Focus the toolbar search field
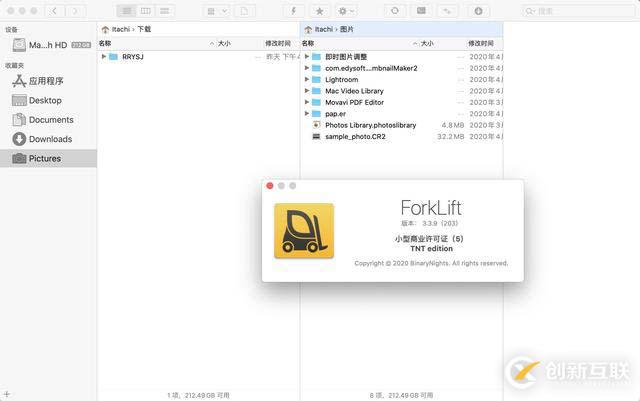 pos(580,11)
